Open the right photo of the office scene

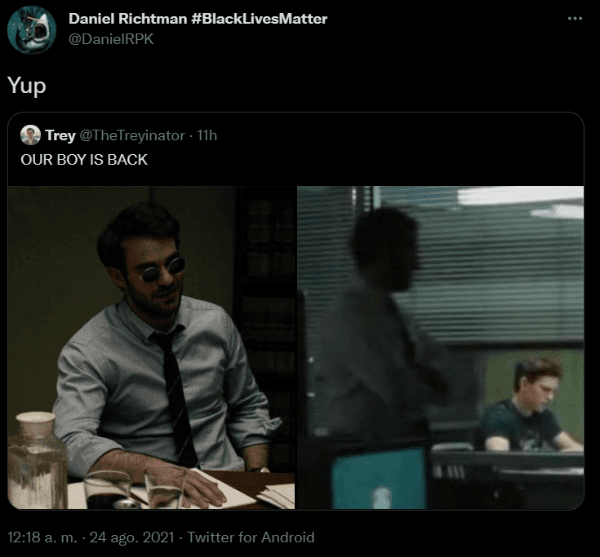441,347
